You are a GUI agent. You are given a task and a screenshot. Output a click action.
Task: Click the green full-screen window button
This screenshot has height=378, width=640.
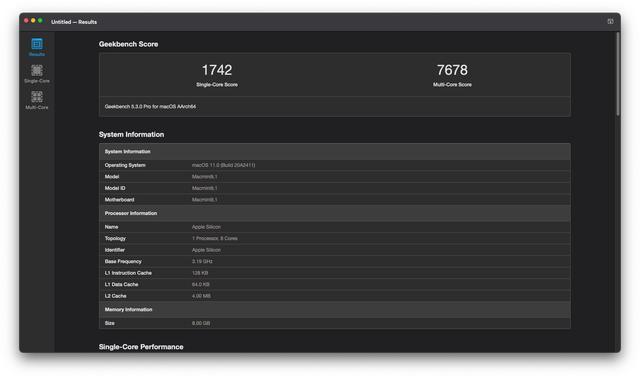40,20
